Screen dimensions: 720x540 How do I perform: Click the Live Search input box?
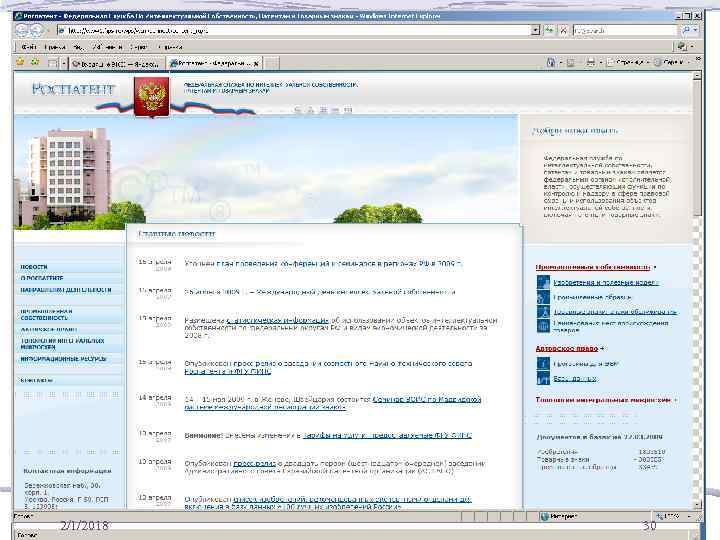pyautogui.click(x=624, y=30)
